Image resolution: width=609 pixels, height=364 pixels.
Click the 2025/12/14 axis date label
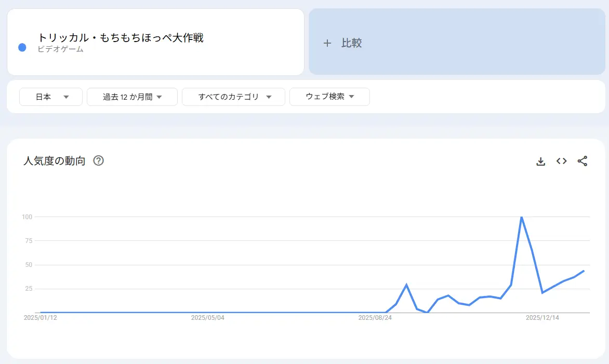coord(542,318)
